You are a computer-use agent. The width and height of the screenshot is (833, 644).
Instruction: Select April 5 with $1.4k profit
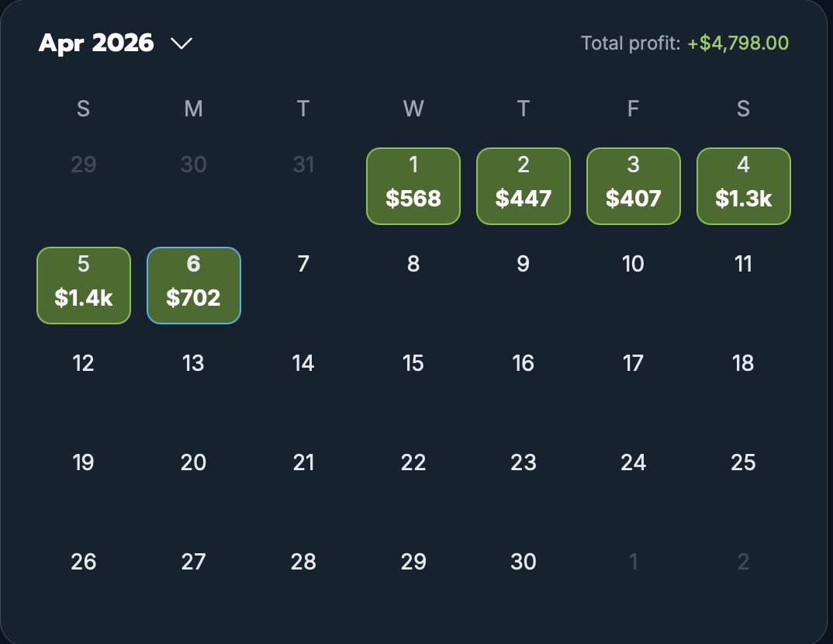[x=84, y=286]
